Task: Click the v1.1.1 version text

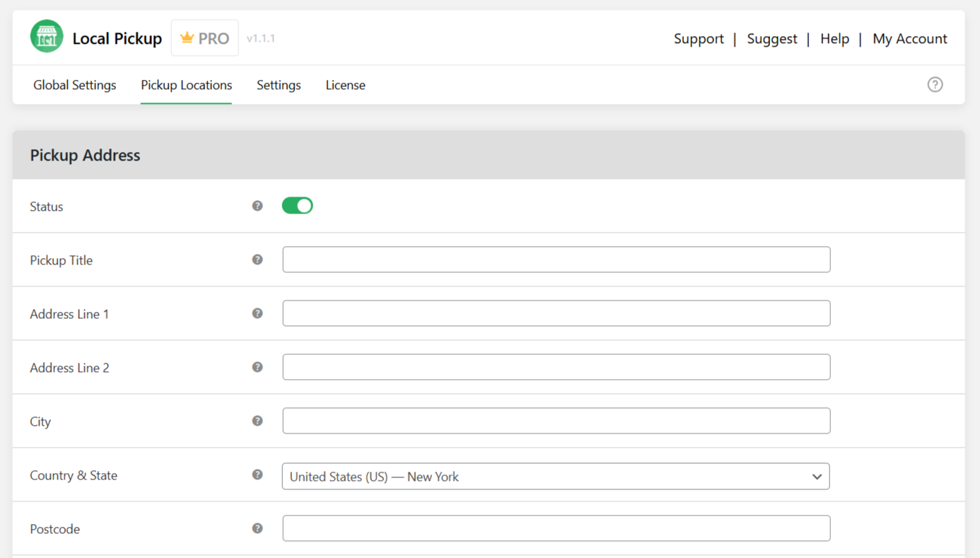Action: point(261,39)
